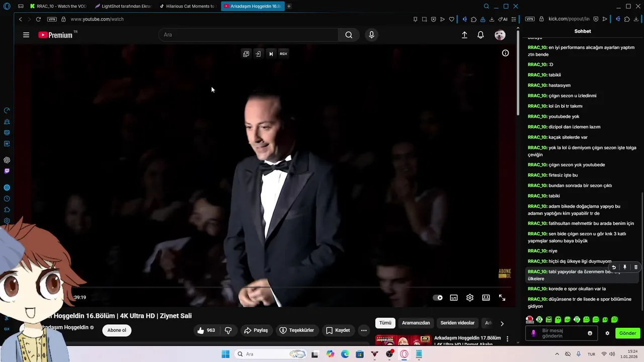Screen dimensions: 644x362
Task: Select the Tümü filter chip
Action: [385, 323]
